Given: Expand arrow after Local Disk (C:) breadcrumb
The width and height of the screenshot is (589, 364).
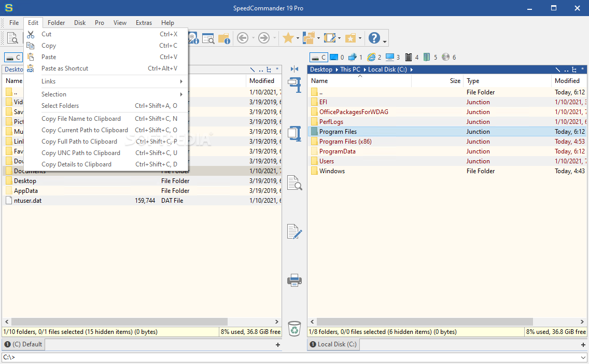Looking at the screenshot, I should pos(412,69).
